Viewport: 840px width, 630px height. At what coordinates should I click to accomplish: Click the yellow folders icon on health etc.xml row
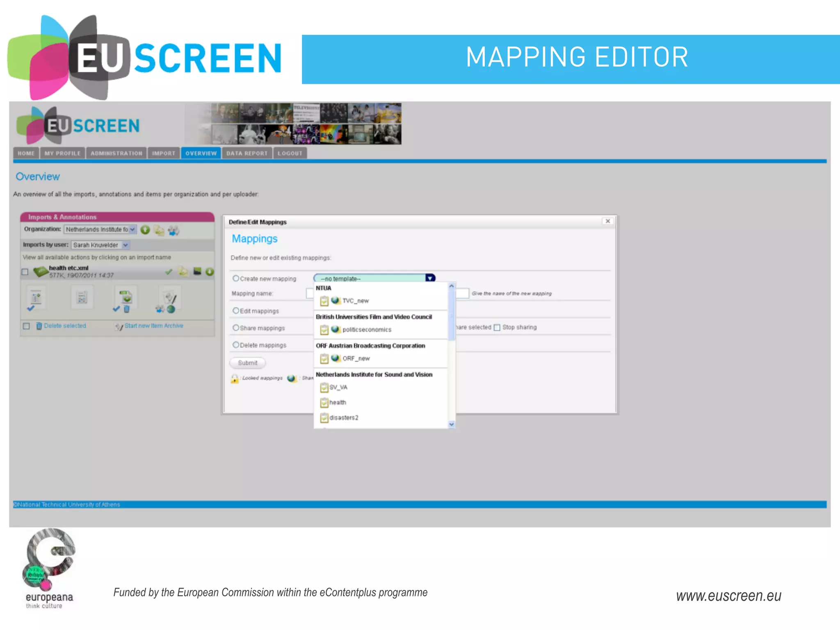183,271
